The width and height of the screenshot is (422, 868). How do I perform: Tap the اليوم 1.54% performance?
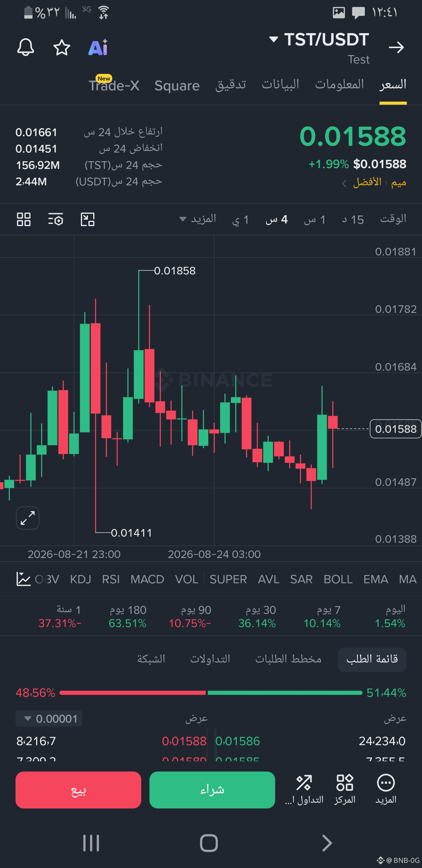pyautogui.click(x=390, y=617)
